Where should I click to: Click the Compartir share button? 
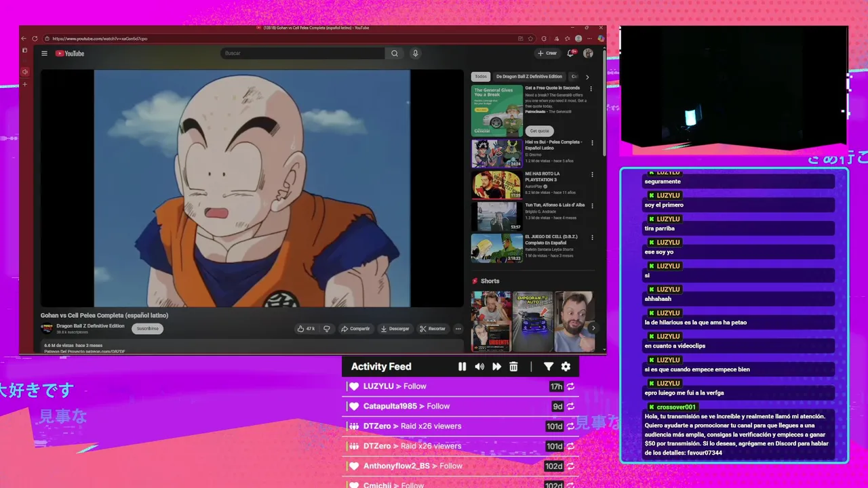pyautogui.click(x=355, y=329)
